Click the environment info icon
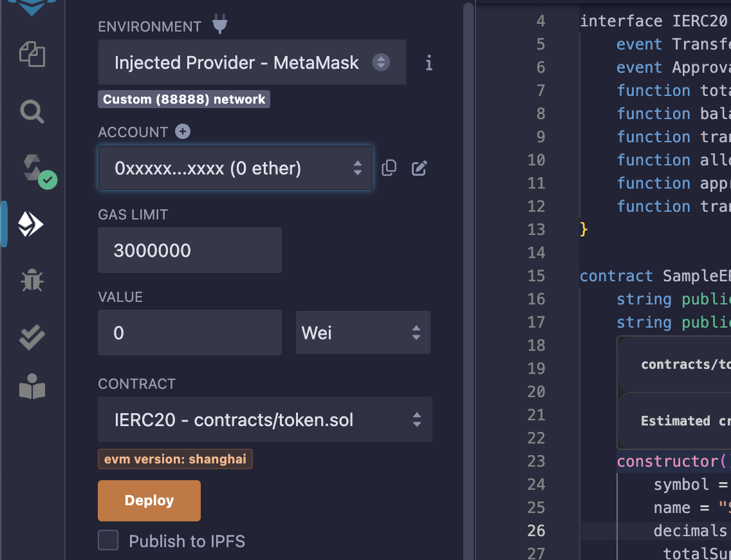Viewport: 731px width, 560px height. pos(429,62)
